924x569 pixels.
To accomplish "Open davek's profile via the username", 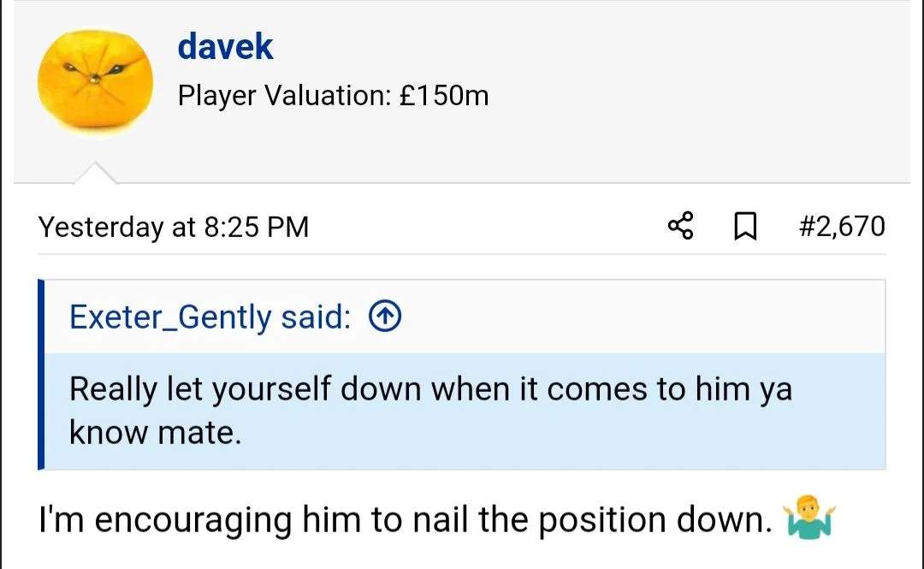I will pyautogui.click(x=225, y=46).
